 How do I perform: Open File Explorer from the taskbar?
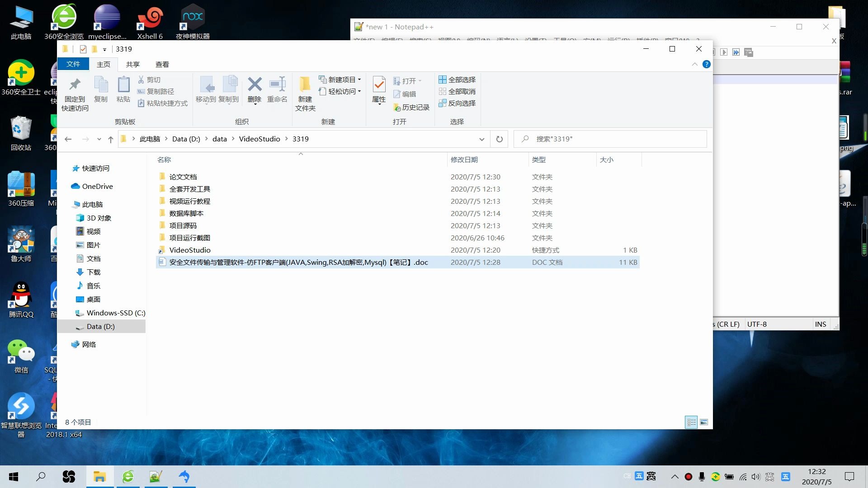(x=99, y=477)
